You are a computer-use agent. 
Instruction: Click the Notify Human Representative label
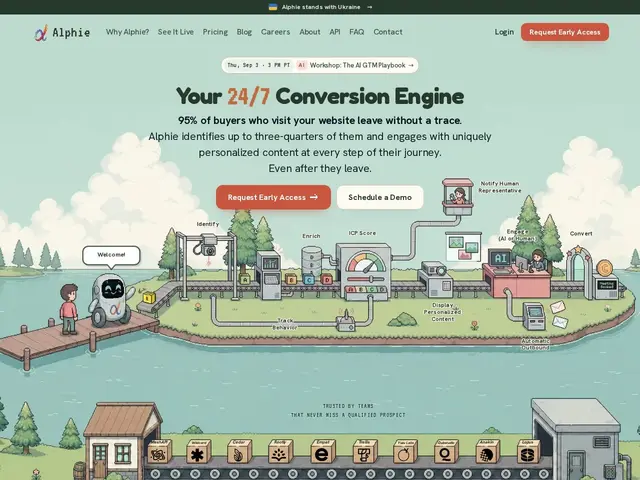coord(500,187)
